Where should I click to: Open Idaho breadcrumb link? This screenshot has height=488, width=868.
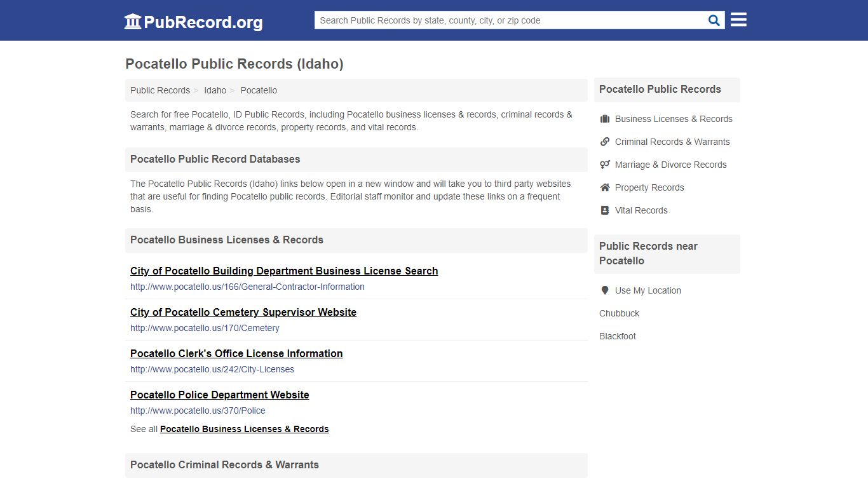(215, 90)
